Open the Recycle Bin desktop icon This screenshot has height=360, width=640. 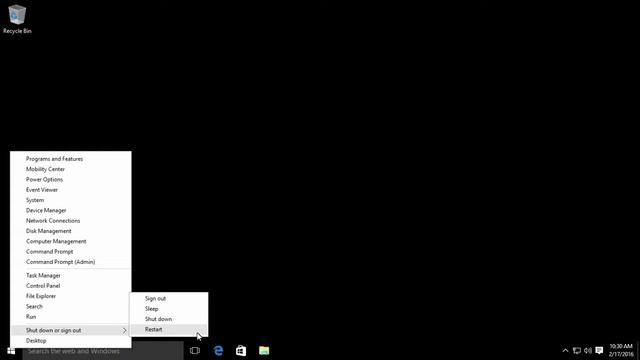tap(17, 19)
